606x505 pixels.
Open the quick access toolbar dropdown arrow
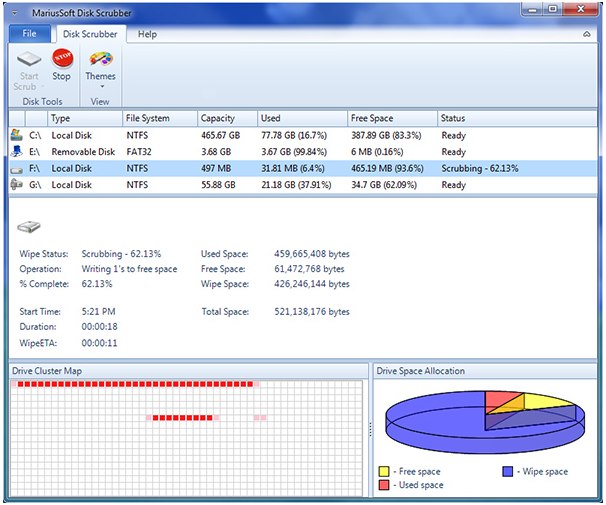[16, 10]
